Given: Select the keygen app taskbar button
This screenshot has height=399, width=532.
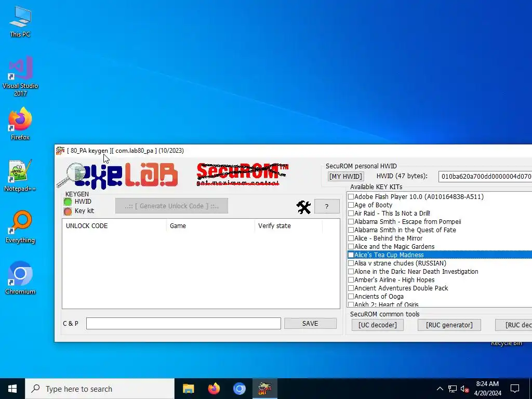Looking at the screenshot, I should tap(265, 389).
